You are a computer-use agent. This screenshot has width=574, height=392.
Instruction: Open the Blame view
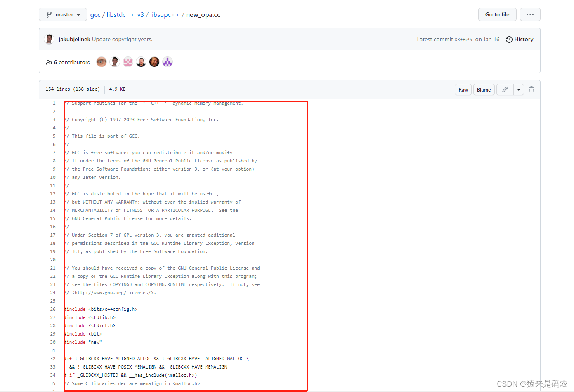484,89
